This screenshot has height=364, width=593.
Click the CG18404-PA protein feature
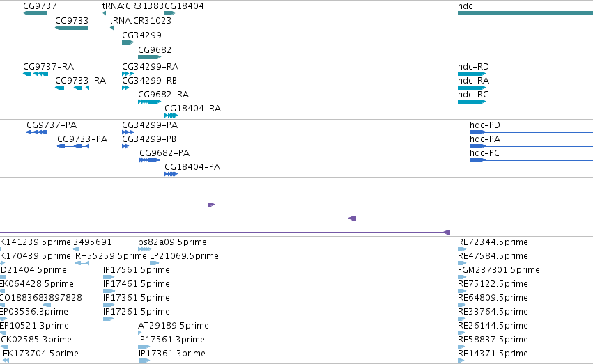pos(171,175)
